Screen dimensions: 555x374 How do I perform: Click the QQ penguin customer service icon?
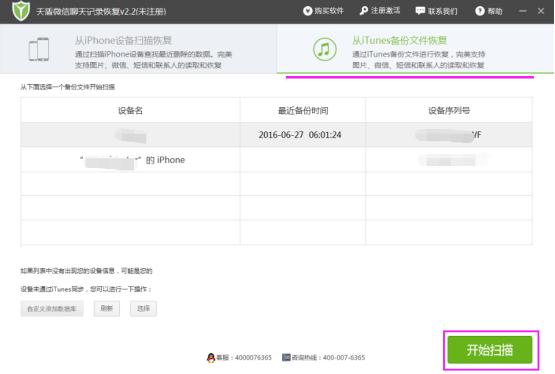coord(211,358)
